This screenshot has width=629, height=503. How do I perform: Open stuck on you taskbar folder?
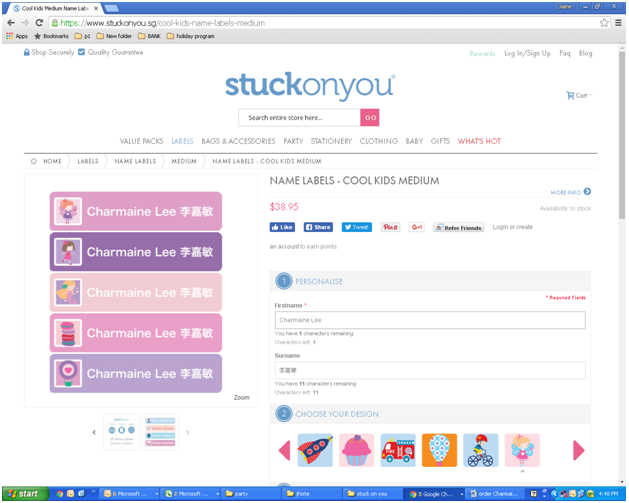[x=372, y=494]
